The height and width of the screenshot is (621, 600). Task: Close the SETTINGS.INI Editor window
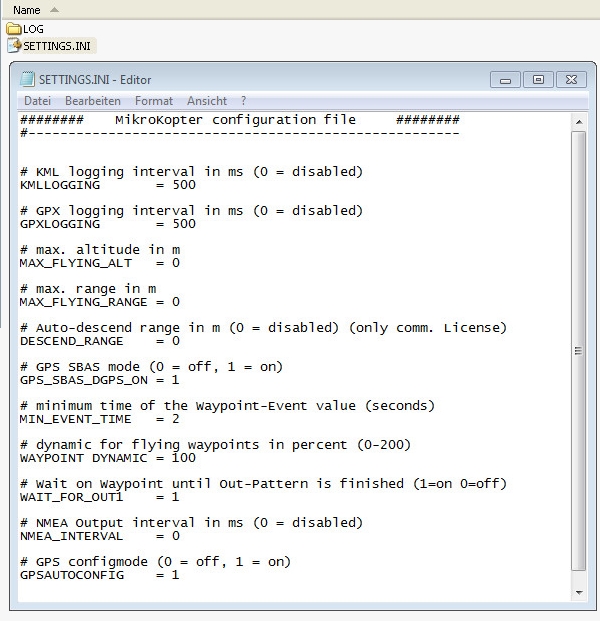(x=569, y=79)
